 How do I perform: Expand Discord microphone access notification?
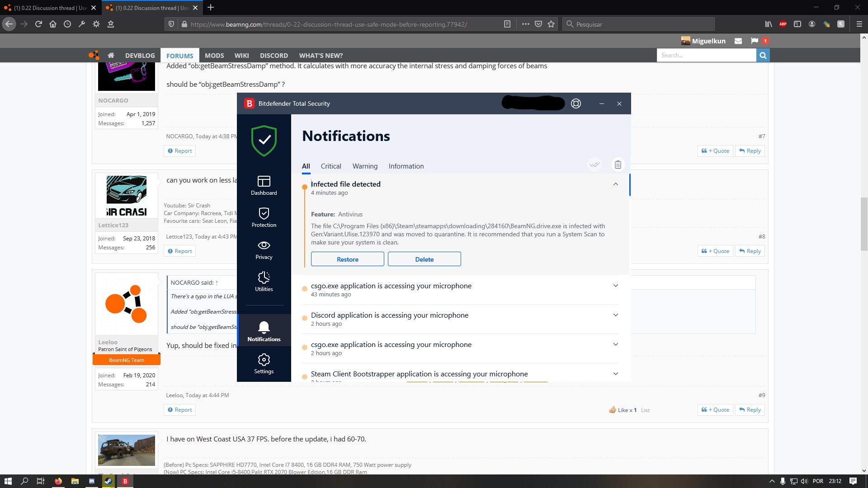coord(615,315)
